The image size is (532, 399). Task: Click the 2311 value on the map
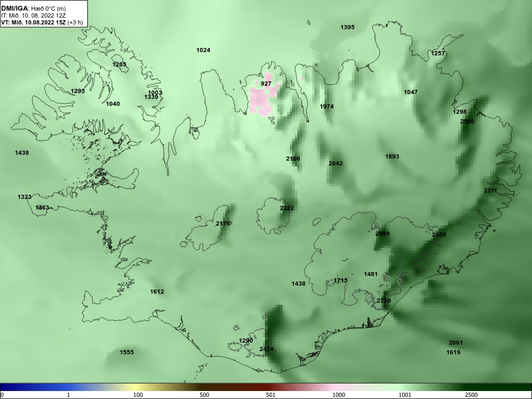[491, 190]
